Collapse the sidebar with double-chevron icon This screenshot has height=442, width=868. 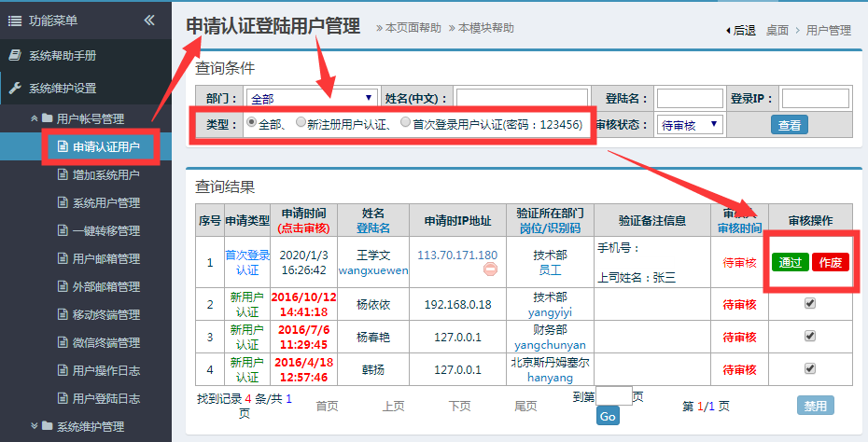tap(149, 20)
